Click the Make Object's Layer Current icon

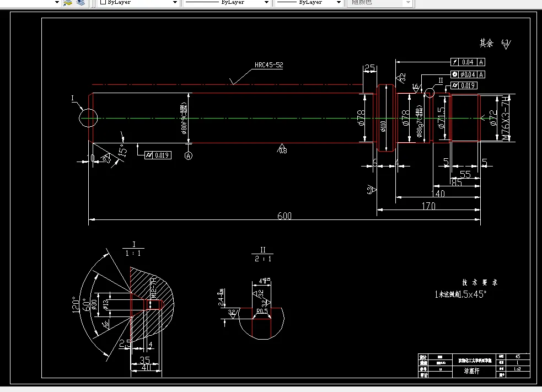[x=68, y=3]
